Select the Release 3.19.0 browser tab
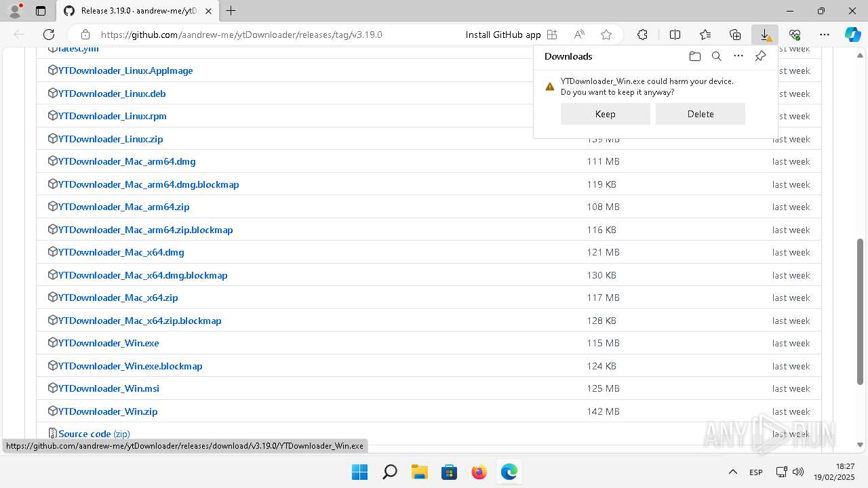The height and width of the screenshot is (488, 868). [x=139, y=11]
